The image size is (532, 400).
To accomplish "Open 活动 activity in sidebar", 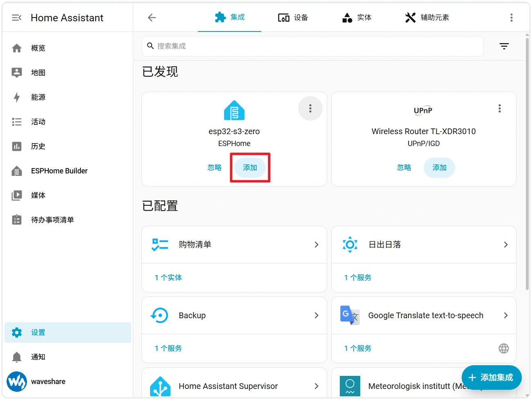I will pyautogui.click(x=68, y=122).
